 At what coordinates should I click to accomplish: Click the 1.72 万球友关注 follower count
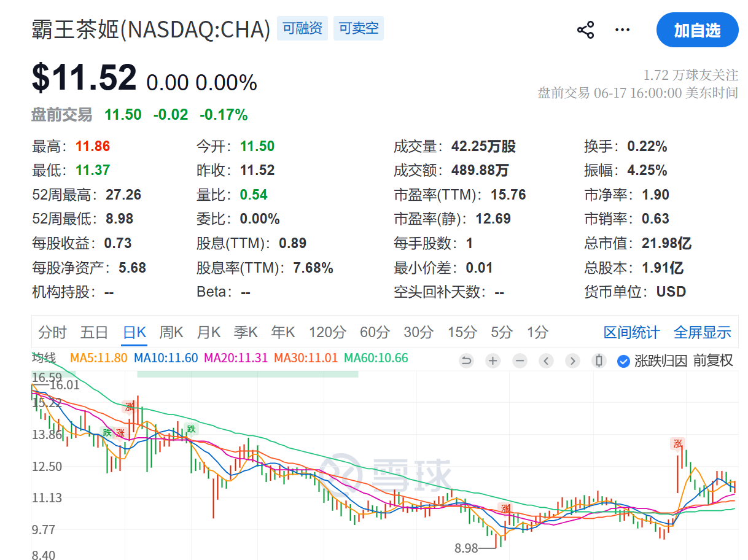tap(690, 75)
